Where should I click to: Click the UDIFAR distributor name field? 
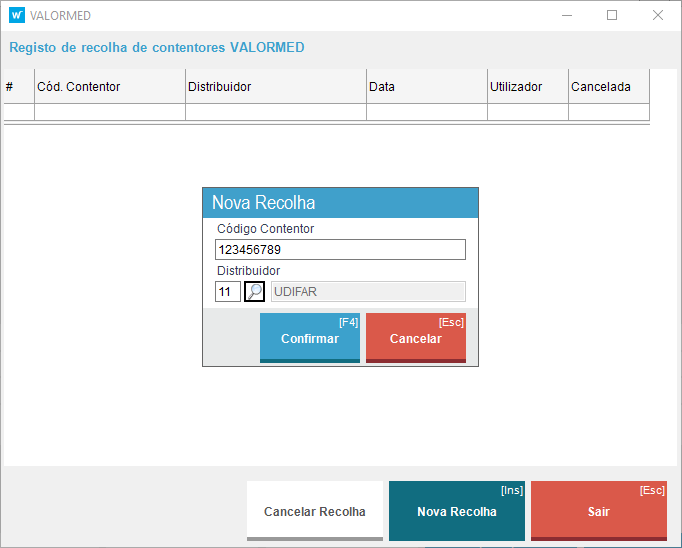click(x=367, y=292)
